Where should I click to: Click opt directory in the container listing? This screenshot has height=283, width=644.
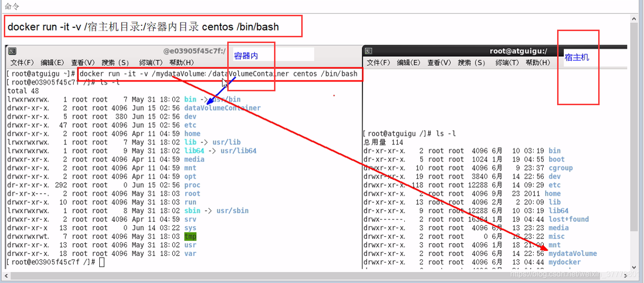[190, 176]
